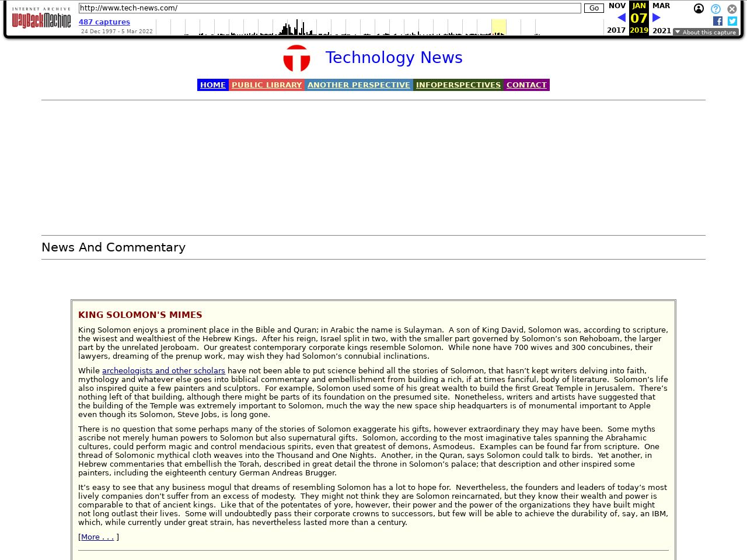The height and width of the screenshot is (560, 747).
Task: Click the Wayback URL input field
Action: point(330,8)
